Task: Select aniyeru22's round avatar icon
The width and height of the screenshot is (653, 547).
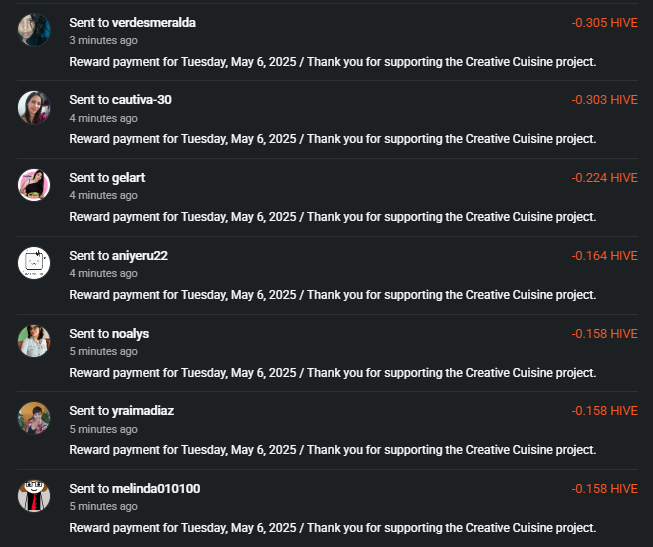Action: click(34, 263)
